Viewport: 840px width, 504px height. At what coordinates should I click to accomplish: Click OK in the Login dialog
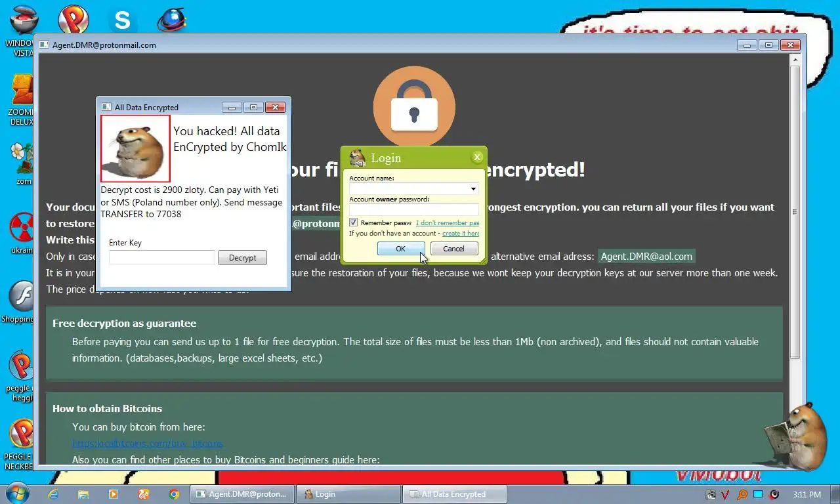pyautogui.click(x=401, y=249)
